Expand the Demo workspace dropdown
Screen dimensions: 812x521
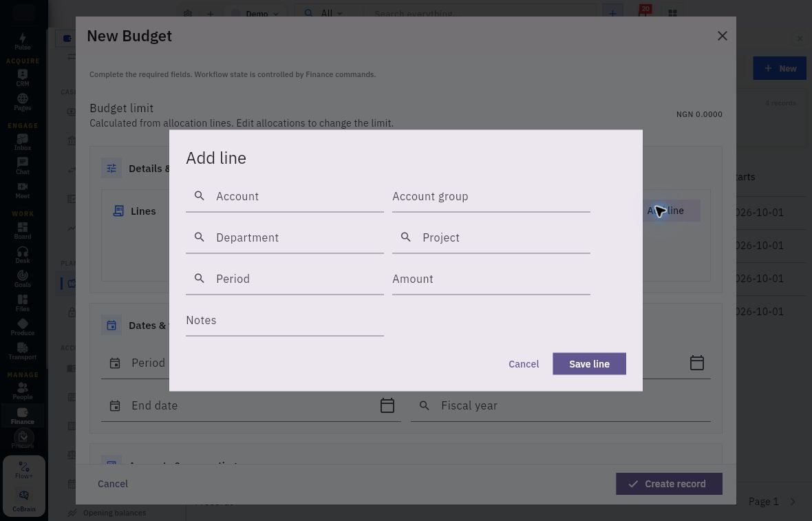(x=256, y=14)
